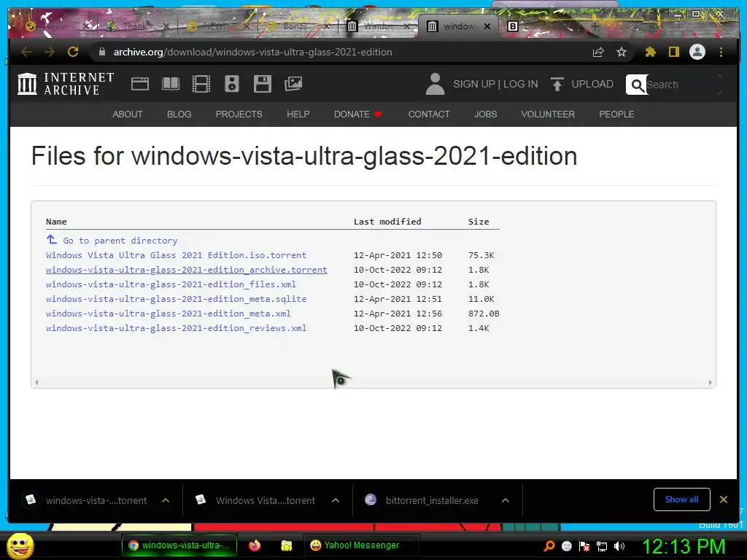Open the ABOUT menu item
Image resolution: width=747 pixels, height=560 pixels.
pos(128,114)
